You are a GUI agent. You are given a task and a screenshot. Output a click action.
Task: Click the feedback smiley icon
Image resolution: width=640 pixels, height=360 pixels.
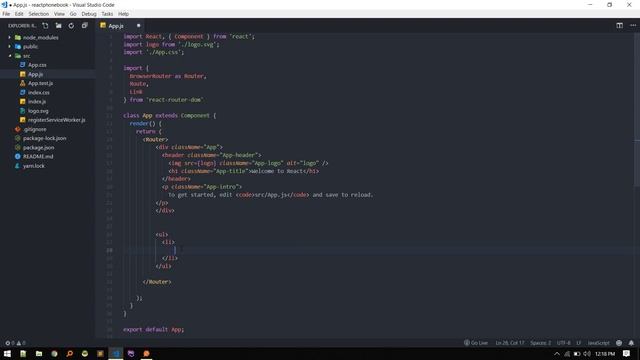(619, 343)
